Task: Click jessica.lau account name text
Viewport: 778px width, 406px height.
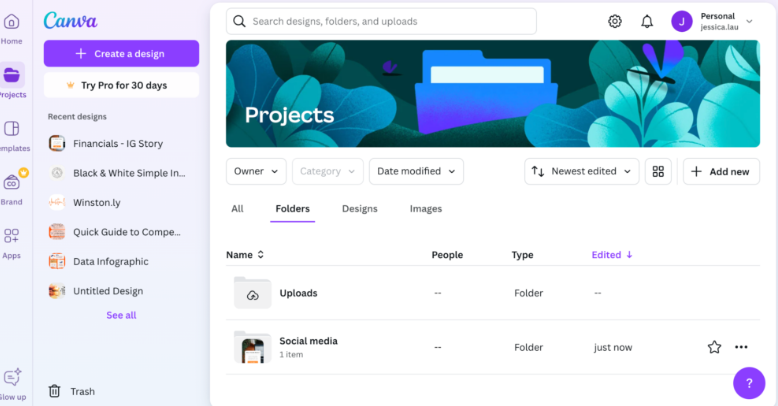Action: click(x=719, y=27)
